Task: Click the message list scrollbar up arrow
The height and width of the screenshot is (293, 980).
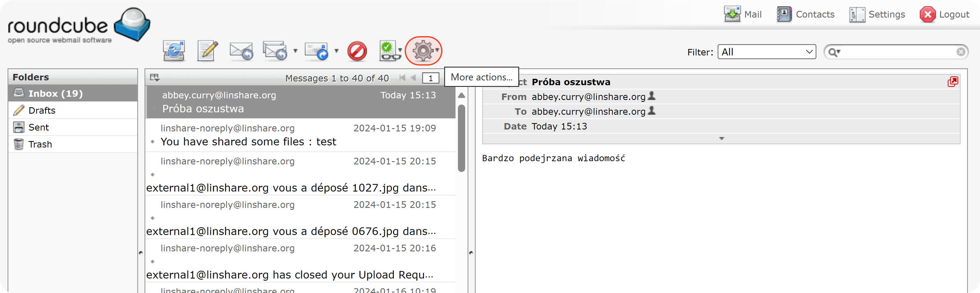Action: [x=461, y=95]
